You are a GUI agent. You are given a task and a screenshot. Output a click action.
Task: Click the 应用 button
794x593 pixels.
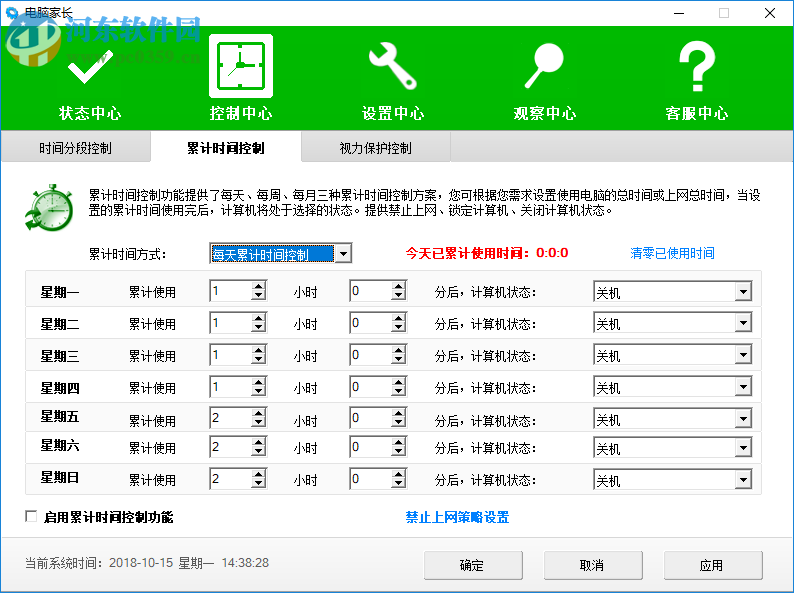pos(713,565)
